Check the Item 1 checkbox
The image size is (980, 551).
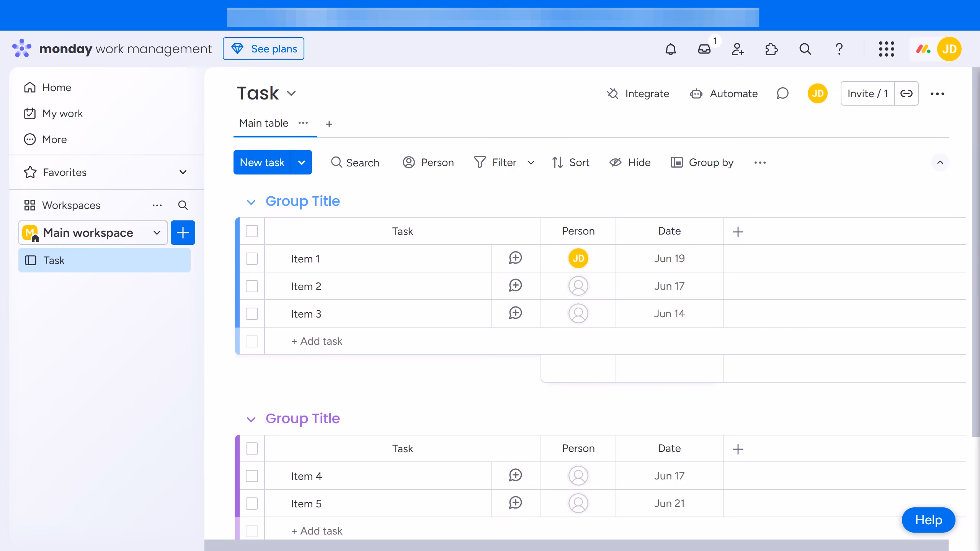(x=252, y=259)
